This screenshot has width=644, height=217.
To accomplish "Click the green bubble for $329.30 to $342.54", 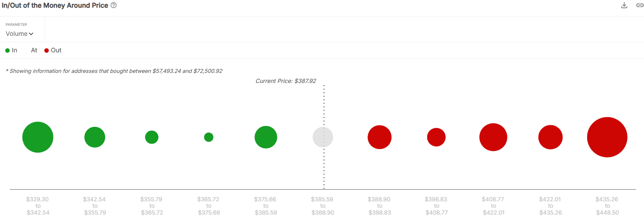I will point(38,137).
